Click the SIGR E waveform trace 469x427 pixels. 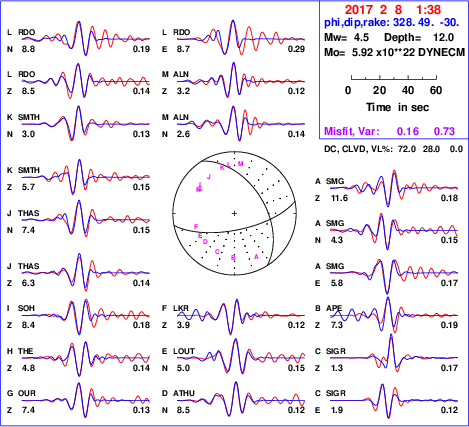(x=394, y=401)
